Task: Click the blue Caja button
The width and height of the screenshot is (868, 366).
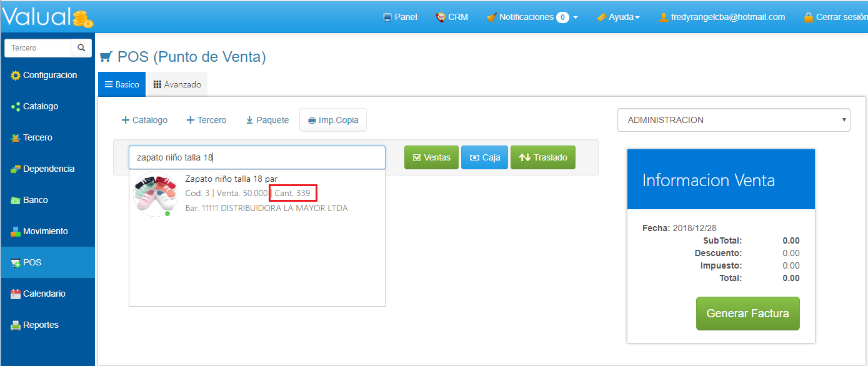Action: click(484, 157)
